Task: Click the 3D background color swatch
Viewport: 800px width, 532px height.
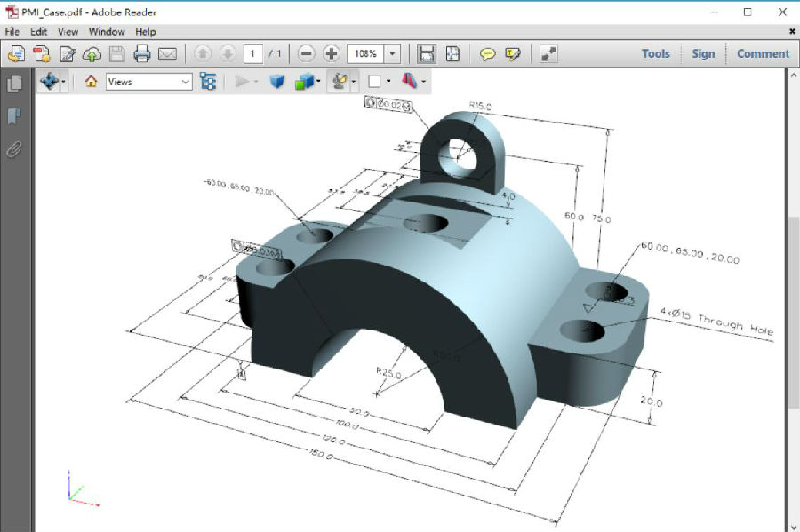Action: (374, 82)
